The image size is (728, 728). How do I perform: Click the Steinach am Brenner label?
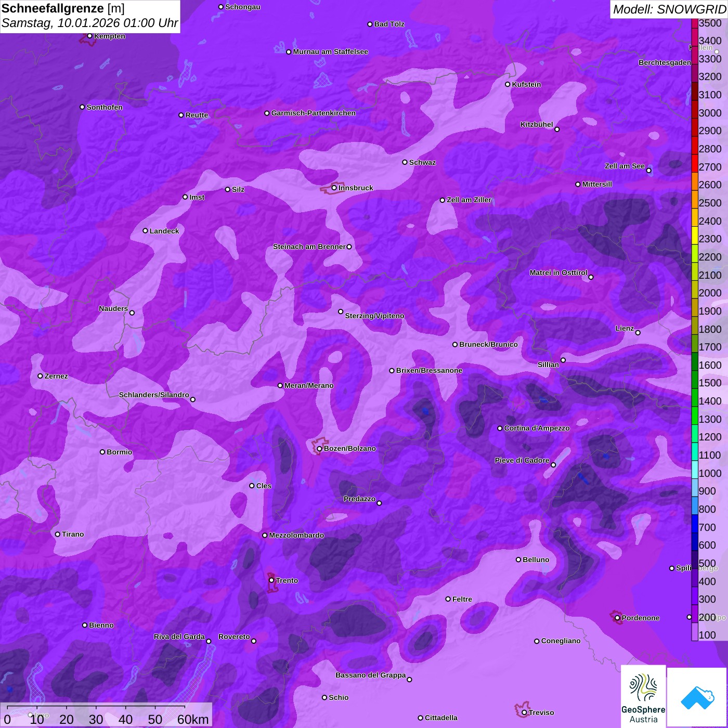(x=309, y=246)
